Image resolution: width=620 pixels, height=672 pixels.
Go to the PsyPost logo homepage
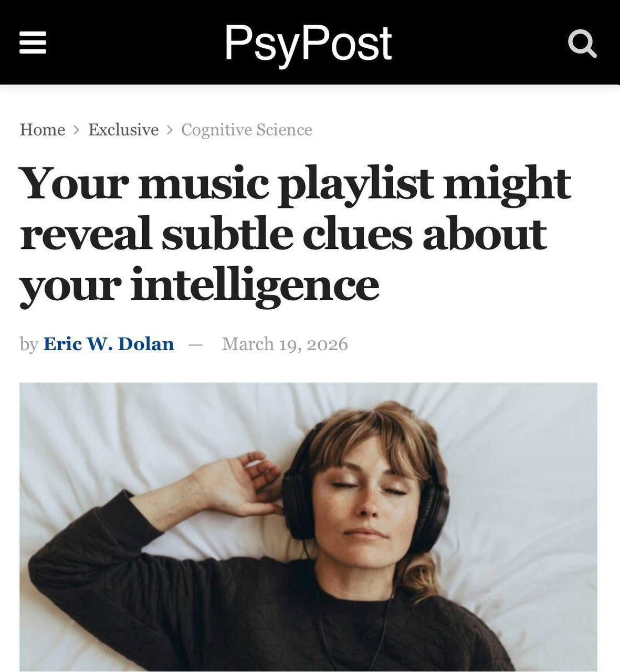pos(308,43)
